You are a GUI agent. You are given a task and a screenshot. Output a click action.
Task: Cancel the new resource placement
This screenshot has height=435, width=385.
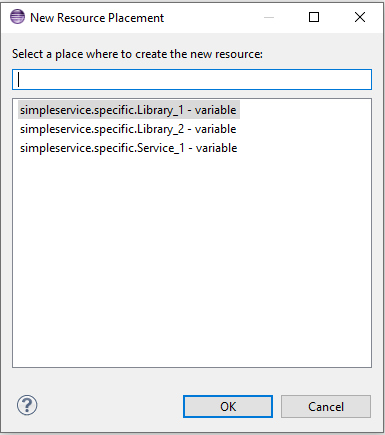pos(326,406)
